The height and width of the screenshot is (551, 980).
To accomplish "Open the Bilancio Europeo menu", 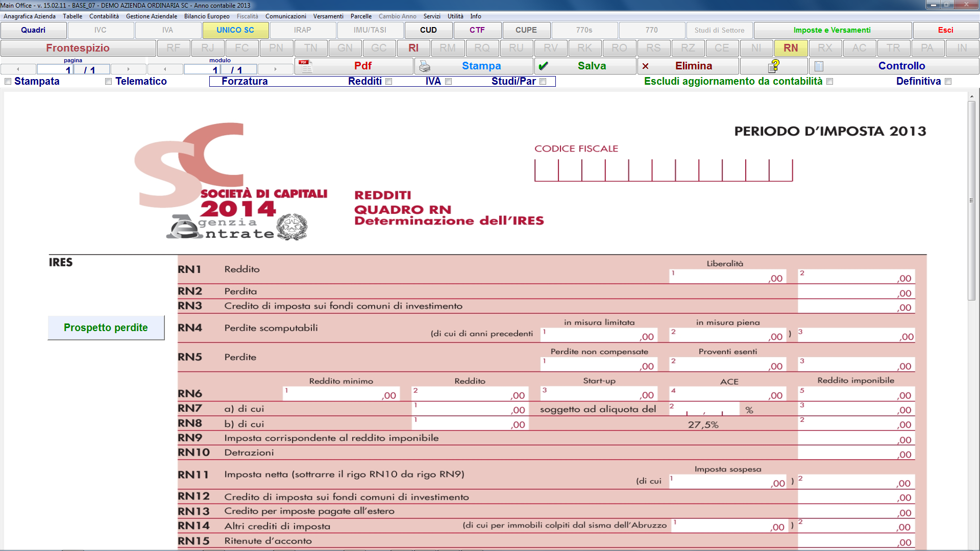I will 207,16.
